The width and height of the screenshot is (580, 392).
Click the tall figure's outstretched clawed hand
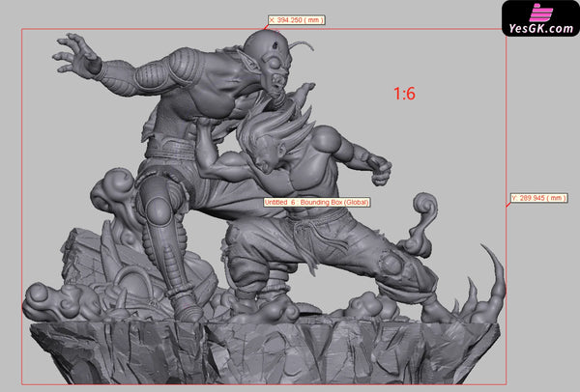[76, 56]
